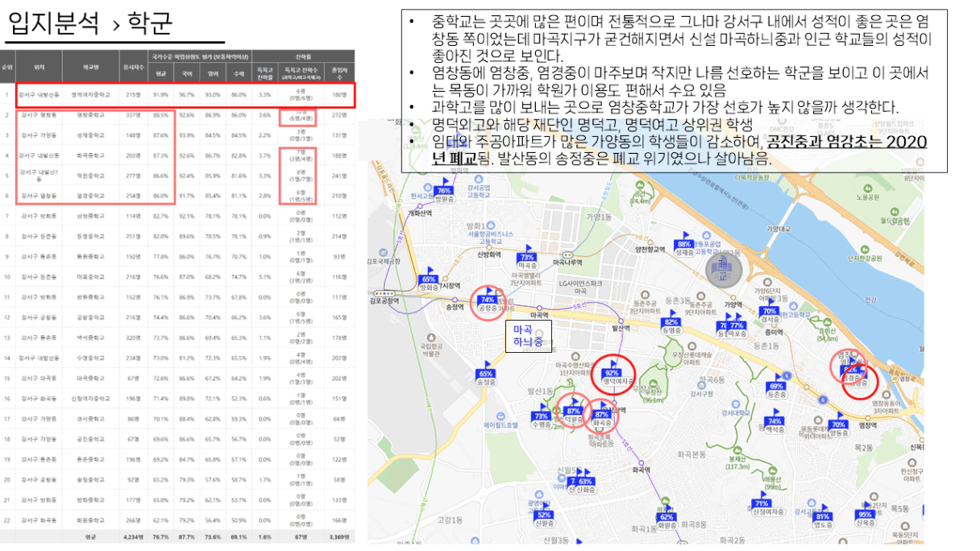The height and width of the screenshot is (551, 980).
Task: Select the 화원중학교 school name cell
Action: pos(90,520)
